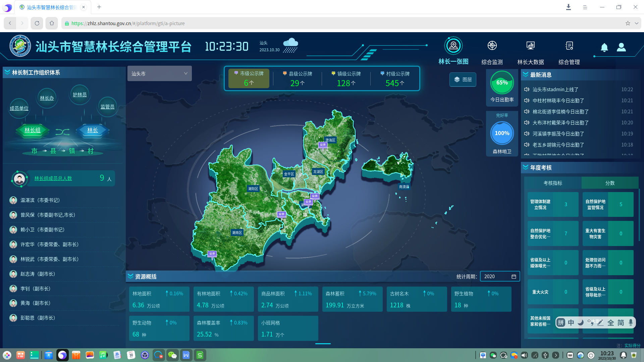Click the 图层 layers button
Screen dimensions: 644x362
463,79
